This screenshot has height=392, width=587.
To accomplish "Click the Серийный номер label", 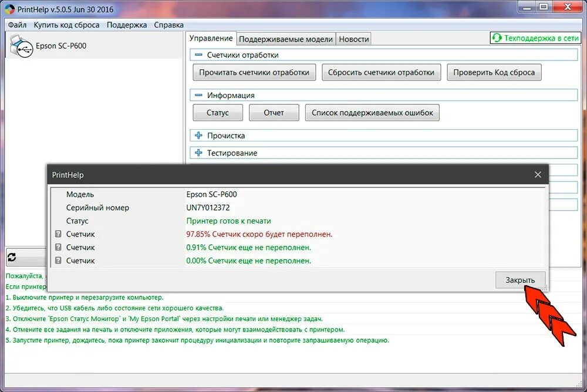I will point(97,207).
